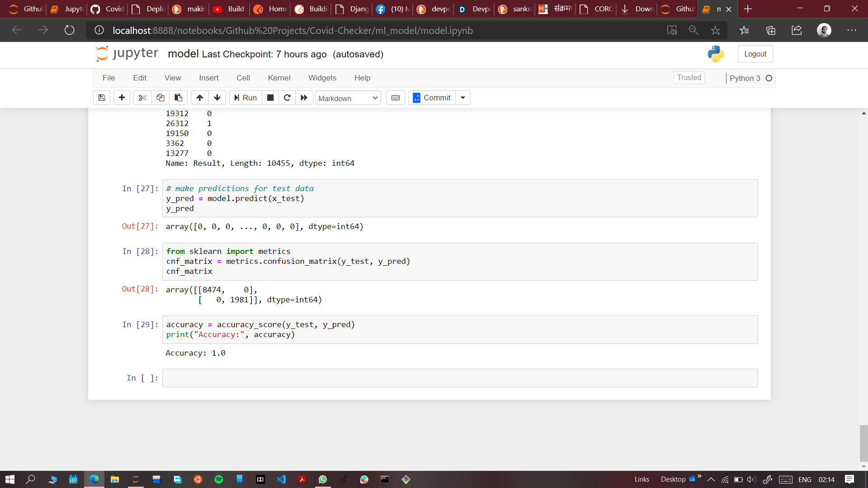Cut selected cells with scissors icon
The height and width of the screenshot is (488, 868).
[142, 98]
